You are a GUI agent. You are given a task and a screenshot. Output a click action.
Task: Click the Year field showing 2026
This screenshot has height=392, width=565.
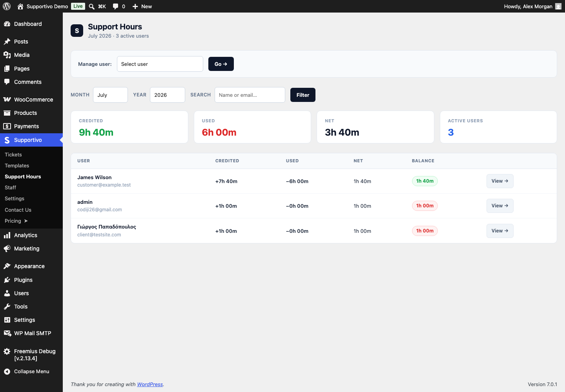tap(168, 95)
